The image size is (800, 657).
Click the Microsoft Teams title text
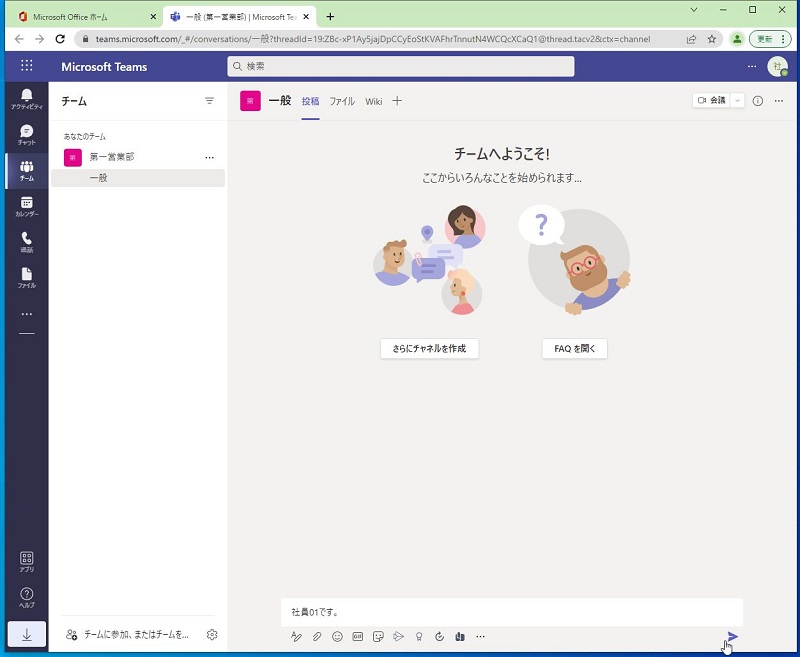[x=104, y=67]
